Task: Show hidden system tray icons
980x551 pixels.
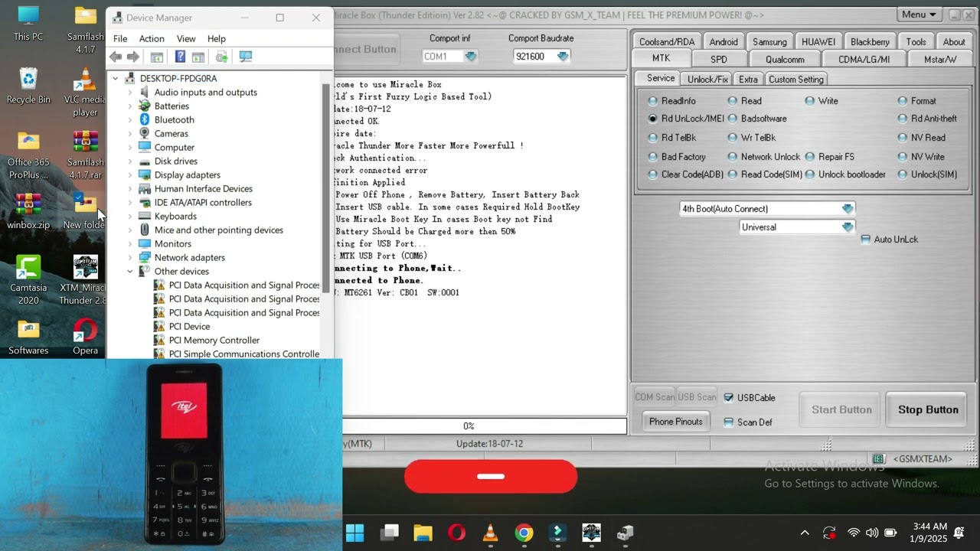Action: [x=805, y=533]
